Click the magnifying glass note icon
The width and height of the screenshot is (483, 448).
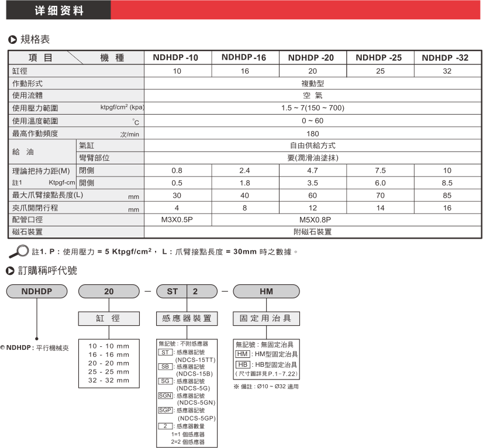20,253
